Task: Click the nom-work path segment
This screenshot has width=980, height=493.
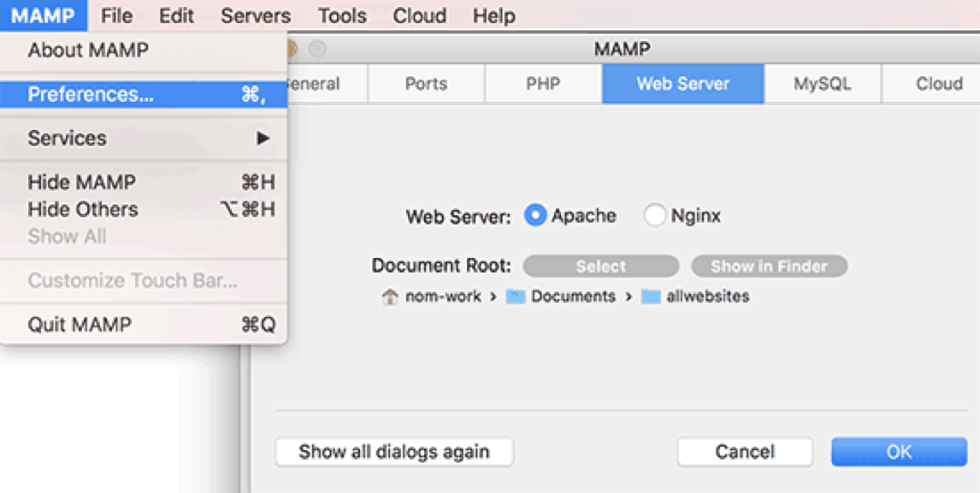Action: coord(443,296)
